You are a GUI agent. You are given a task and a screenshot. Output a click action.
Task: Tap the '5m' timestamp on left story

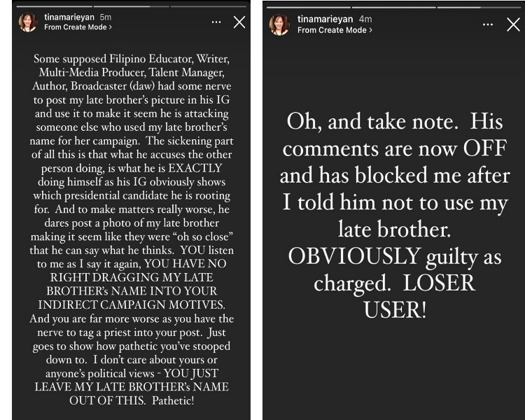point(106,17)
